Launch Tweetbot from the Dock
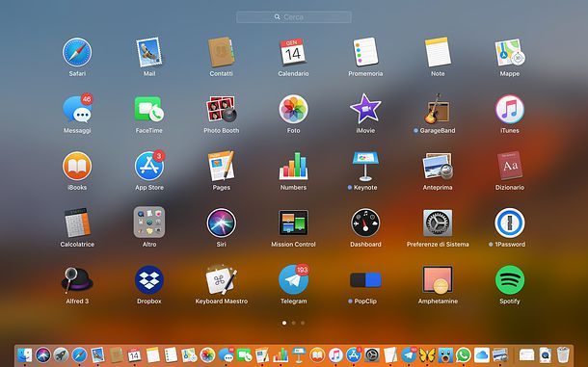The width and height of the screenshot is (588, 367). (445, 354)
